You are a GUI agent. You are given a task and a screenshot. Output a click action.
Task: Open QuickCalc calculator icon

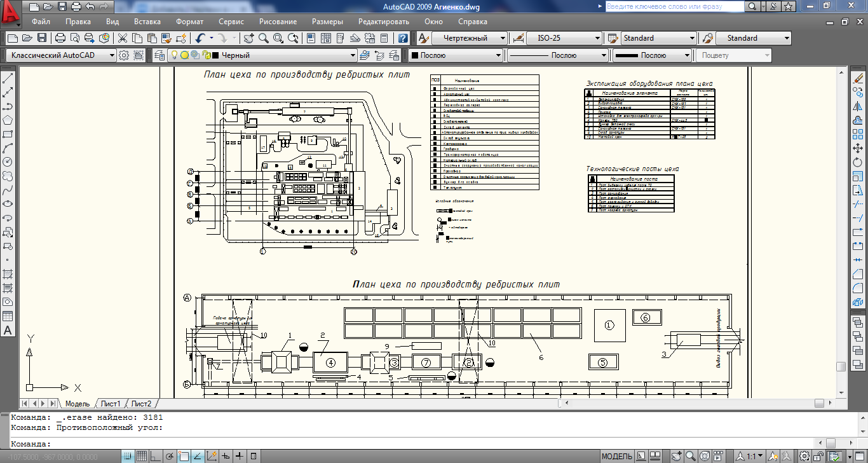[384, 38]
